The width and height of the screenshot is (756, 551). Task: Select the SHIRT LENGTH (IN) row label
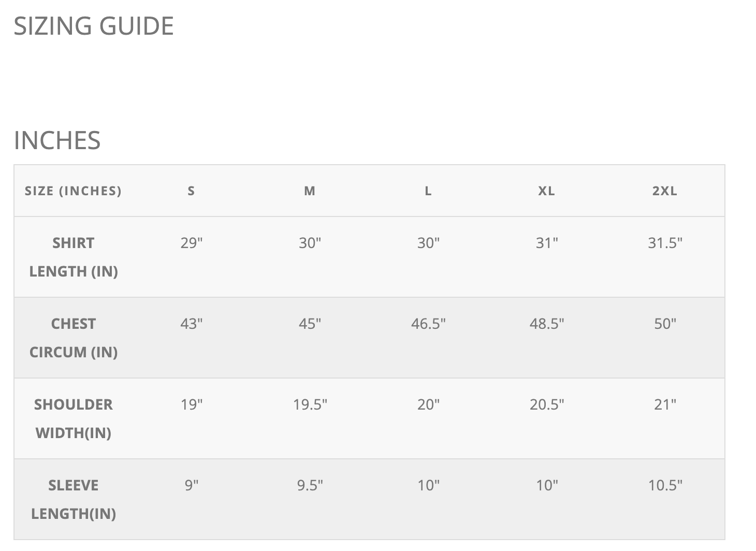click(74, 257)
